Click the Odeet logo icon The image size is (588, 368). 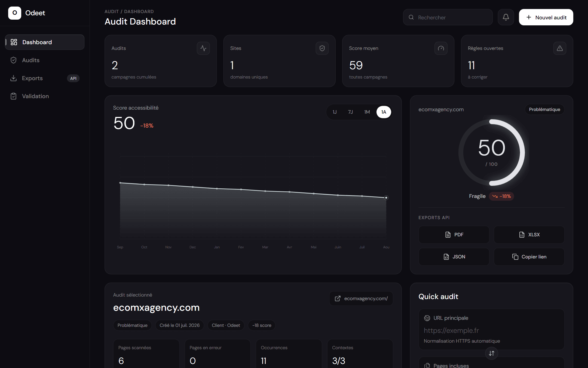click(15, 13)
